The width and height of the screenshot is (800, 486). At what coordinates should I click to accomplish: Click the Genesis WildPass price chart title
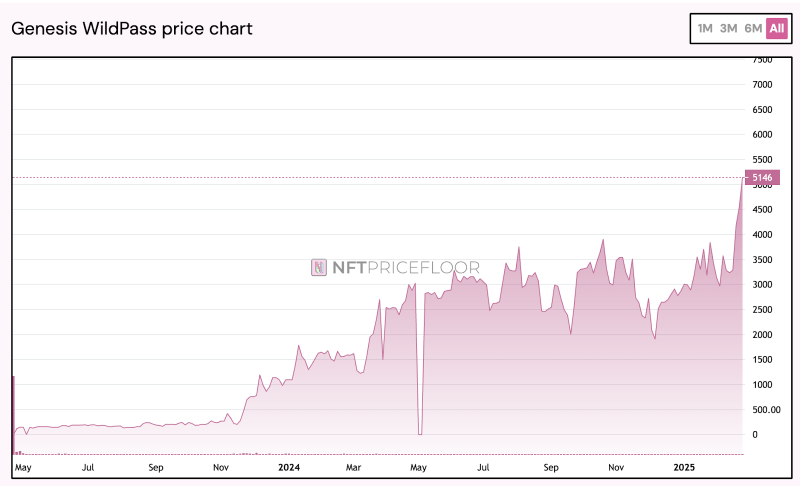tap(132, 28)
